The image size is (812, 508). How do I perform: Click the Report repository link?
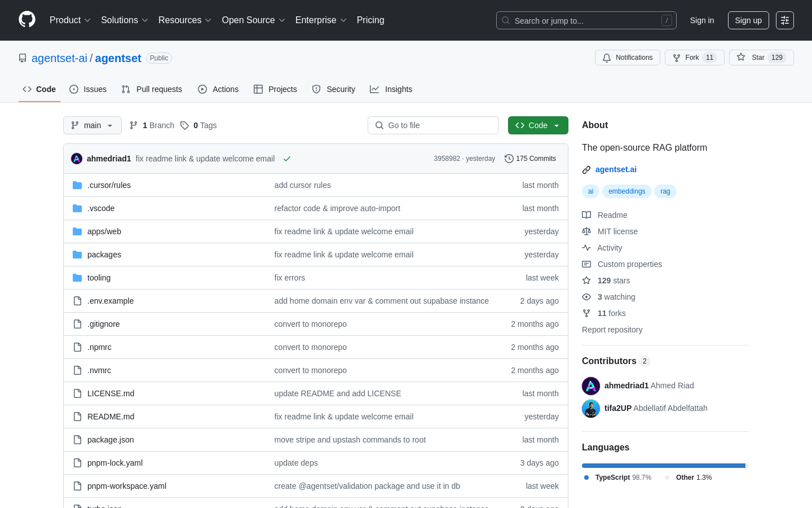[612, 330]
